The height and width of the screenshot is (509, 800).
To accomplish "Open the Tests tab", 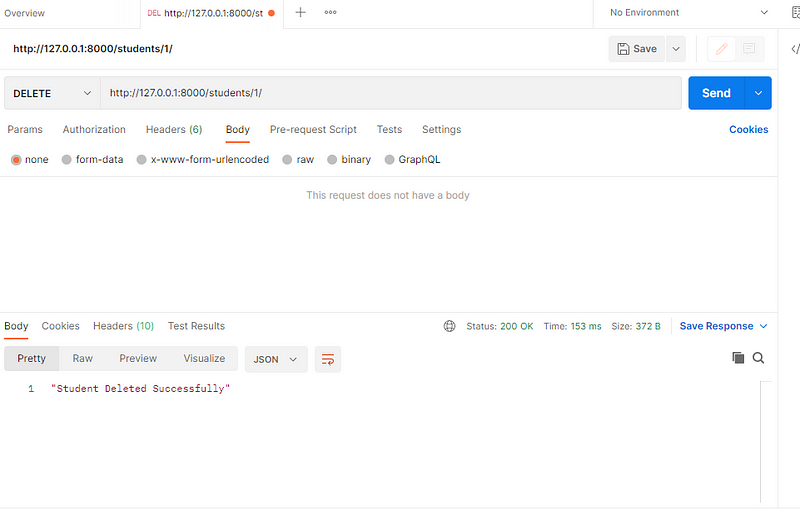I will 389,130.
